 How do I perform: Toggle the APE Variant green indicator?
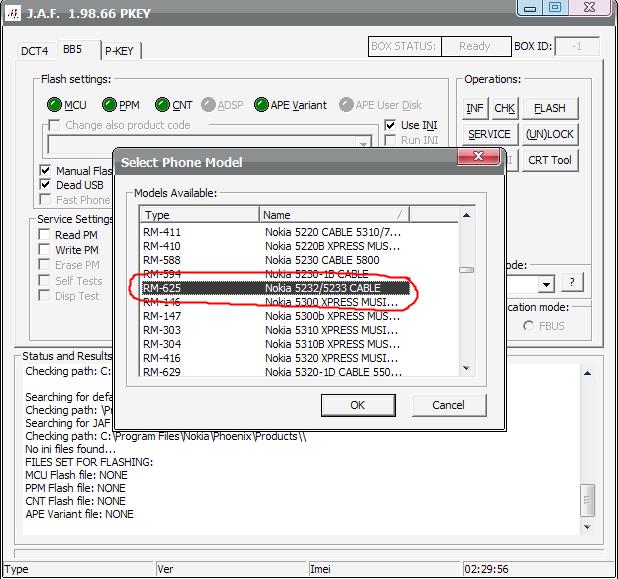[x=261, y=105]
